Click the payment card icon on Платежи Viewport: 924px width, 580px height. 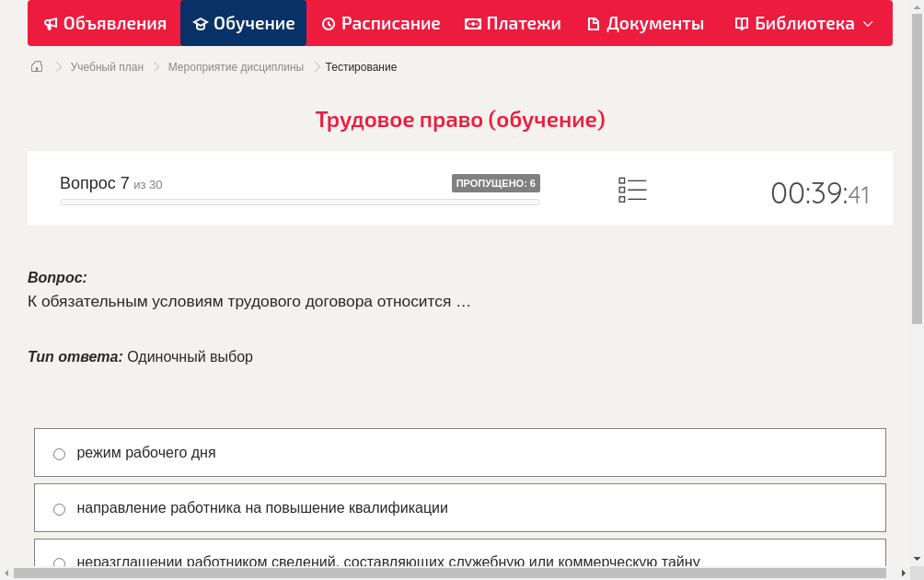472,23
